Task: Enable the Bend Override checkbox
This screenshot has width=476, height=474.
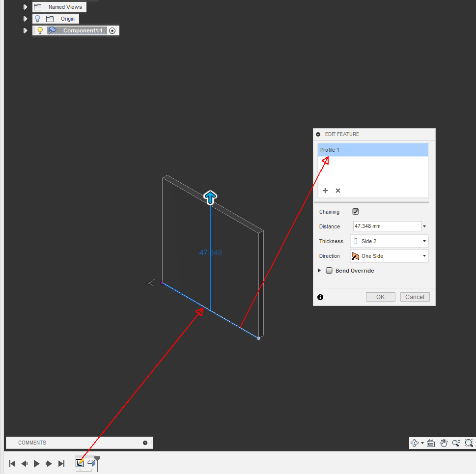Action: [x=329, y=270]
